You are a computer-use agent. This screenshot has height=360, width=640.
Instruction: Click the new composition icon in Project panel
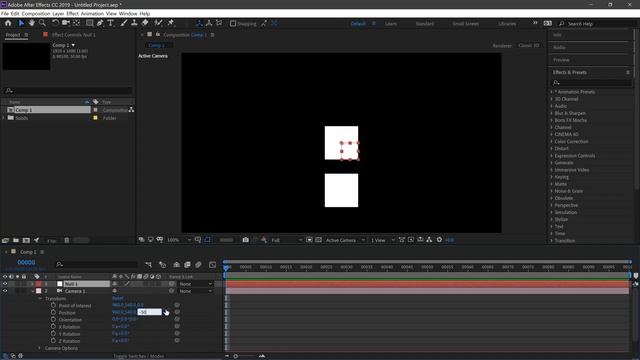pyautogui.click(x=26, y=240)
